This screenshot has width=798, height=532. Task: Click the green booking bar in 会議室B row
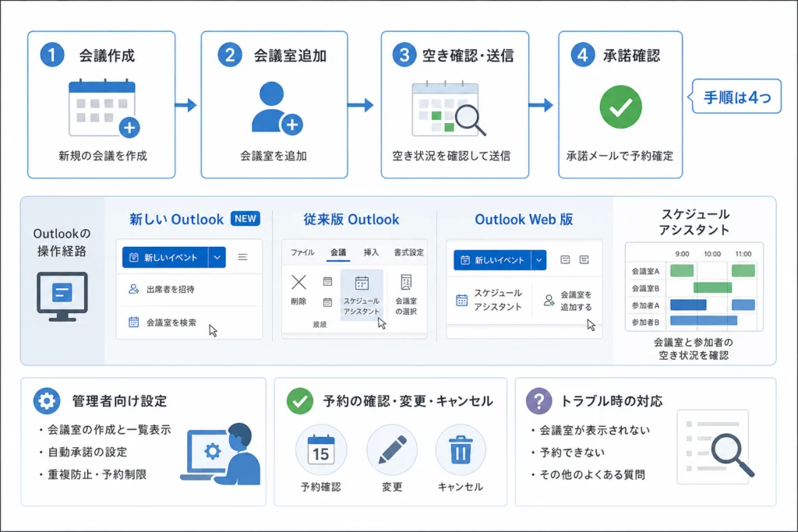click(712, 288)
